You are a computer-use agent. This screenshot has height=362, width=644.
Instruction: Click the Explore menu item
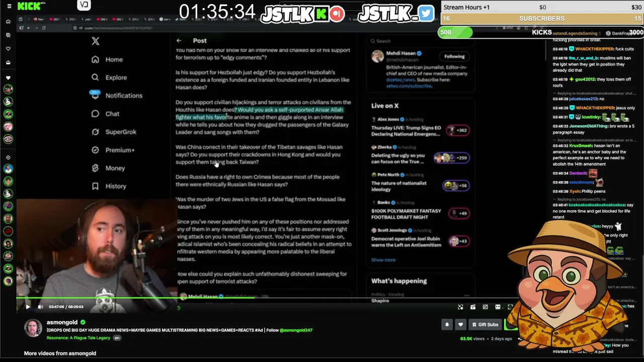pyautogui.click(x=116, y=77)
